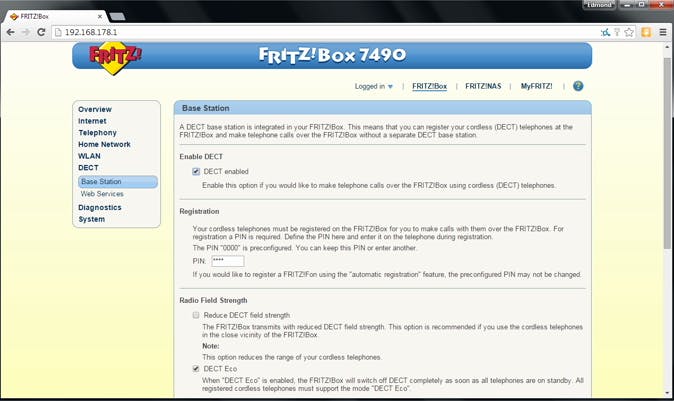Click the Base Station panel heading
The width and height of the screenshot is (674, 401).
[x=205, y=108]
